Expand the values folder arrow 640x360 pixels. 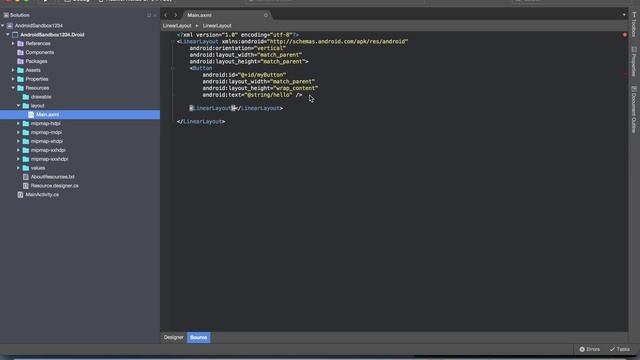(18, 168)
